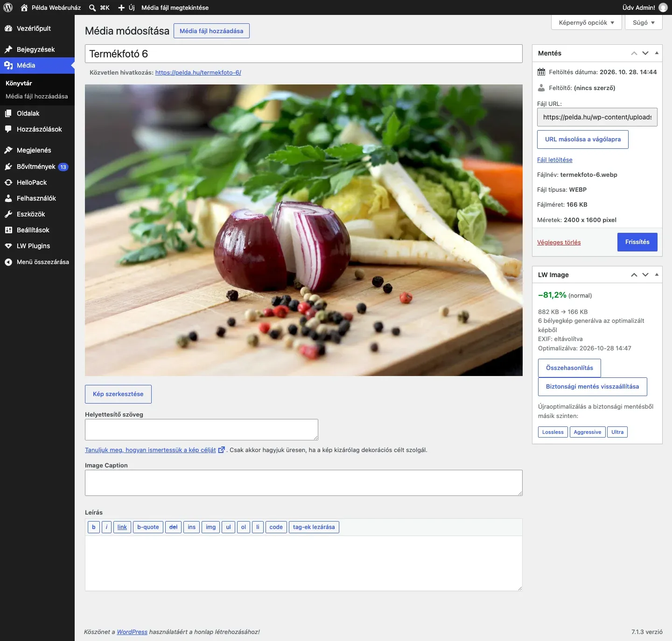Open Média fájl megtekintése in admin bar
Screen dimensions: 672x641
(x=175, y=7)
